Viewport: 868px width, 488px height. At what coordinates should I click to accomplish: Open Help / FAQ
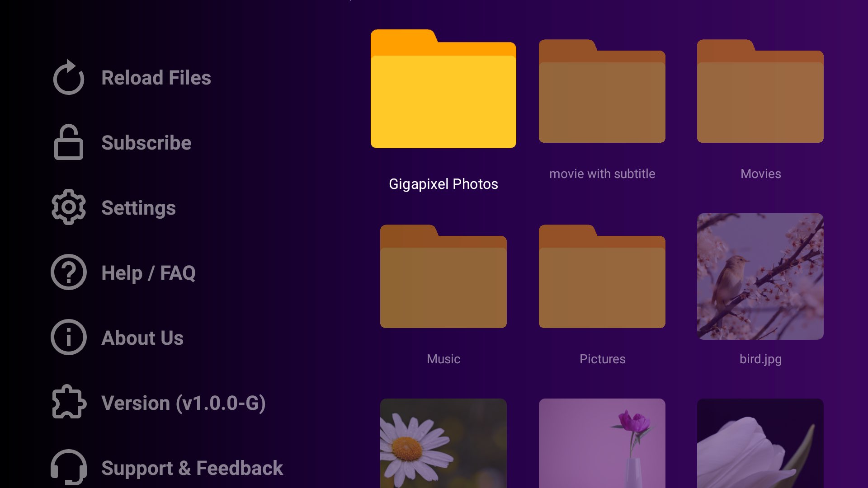coord(148,273)
